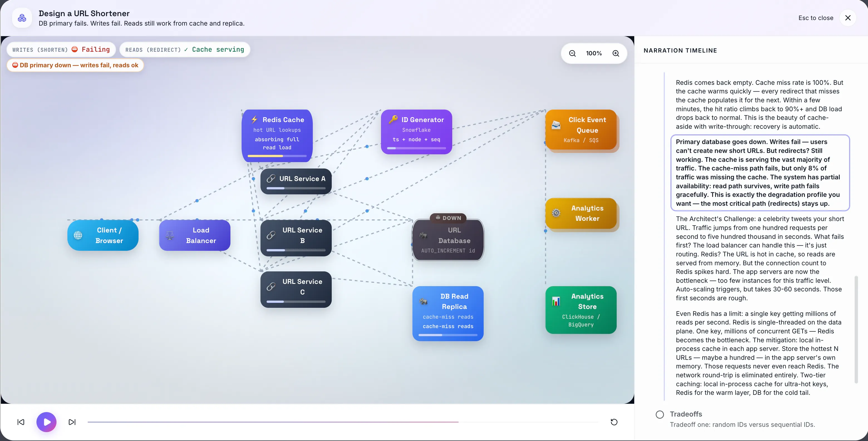
Task: Click the link icon on URL Service B
Action: (271, 235)
